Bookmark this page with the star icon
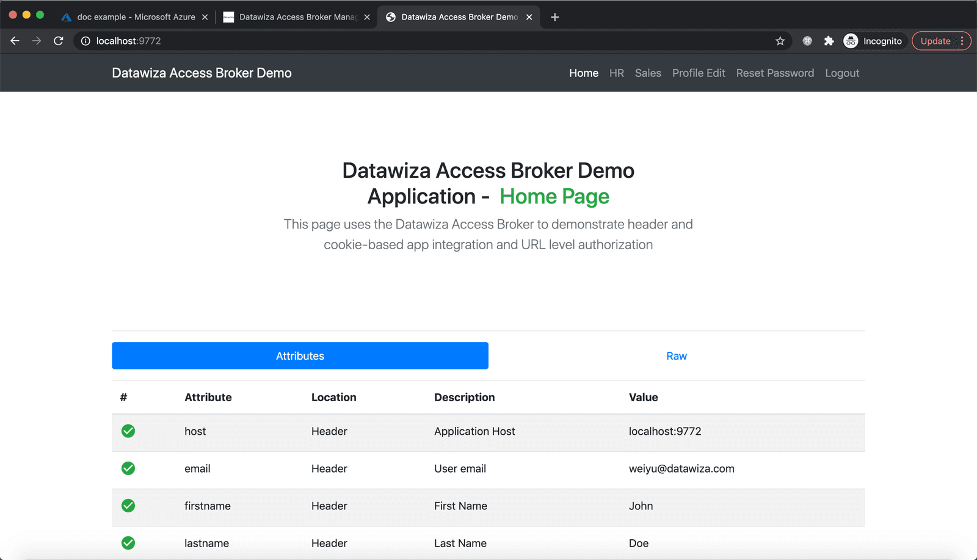The image size is (977, 560). pos(780,41)
